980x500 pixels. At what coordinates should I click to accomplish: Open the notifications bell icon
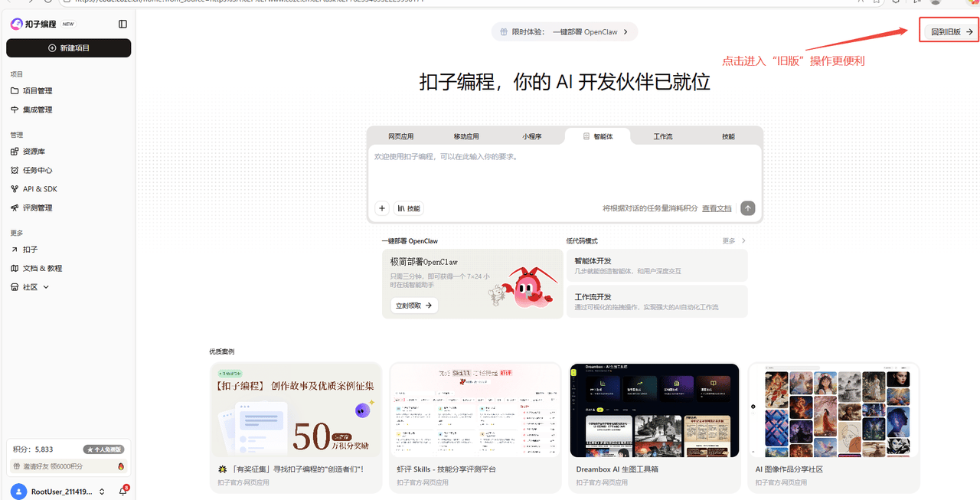point(122,492)
